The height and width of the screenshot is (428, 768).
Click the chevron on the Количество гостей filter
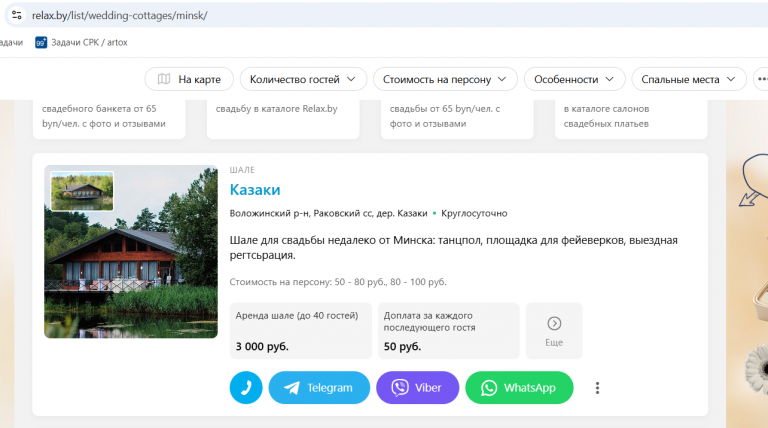click(x=351, y=79)
